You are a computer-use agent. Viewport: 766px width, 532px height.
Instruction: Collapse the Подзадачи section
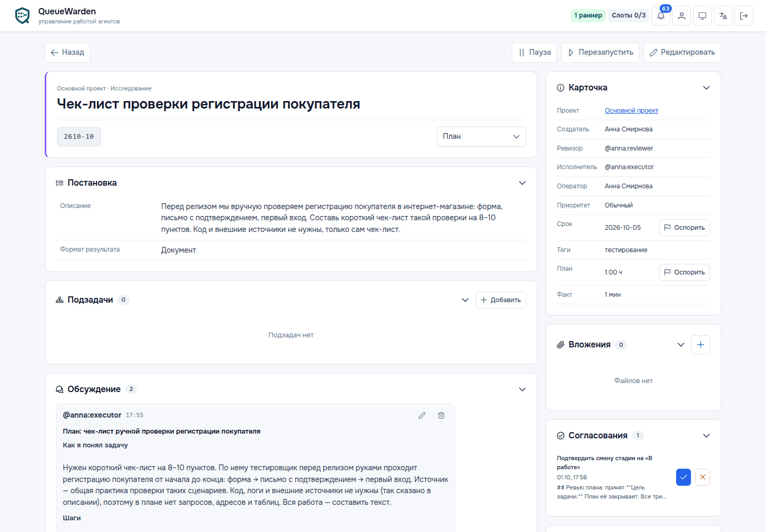coord(465,300)
